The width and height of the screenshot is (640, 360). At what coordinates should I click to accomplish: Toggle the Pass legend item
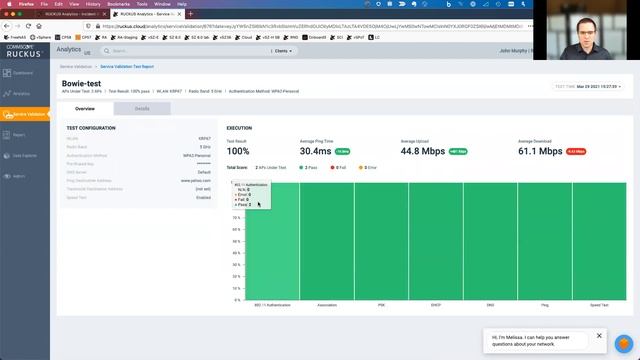tap(309, 168)
